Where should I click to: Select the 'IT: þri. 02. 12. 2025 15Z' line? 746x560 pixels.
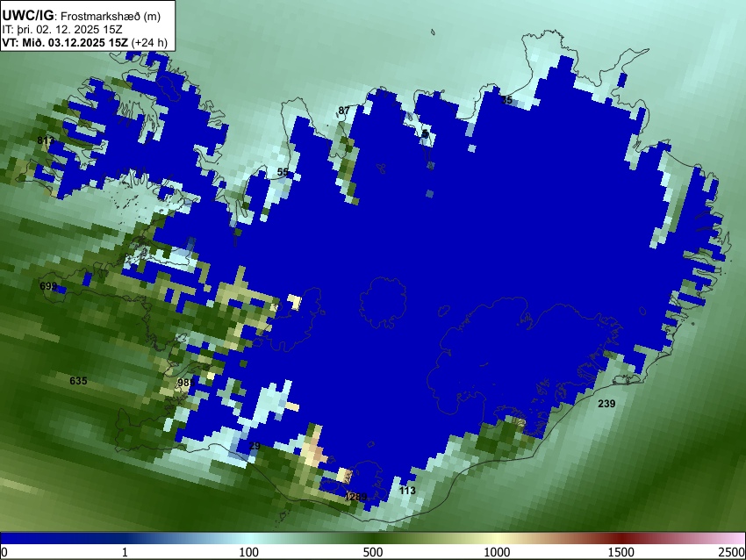pos(62,30)
